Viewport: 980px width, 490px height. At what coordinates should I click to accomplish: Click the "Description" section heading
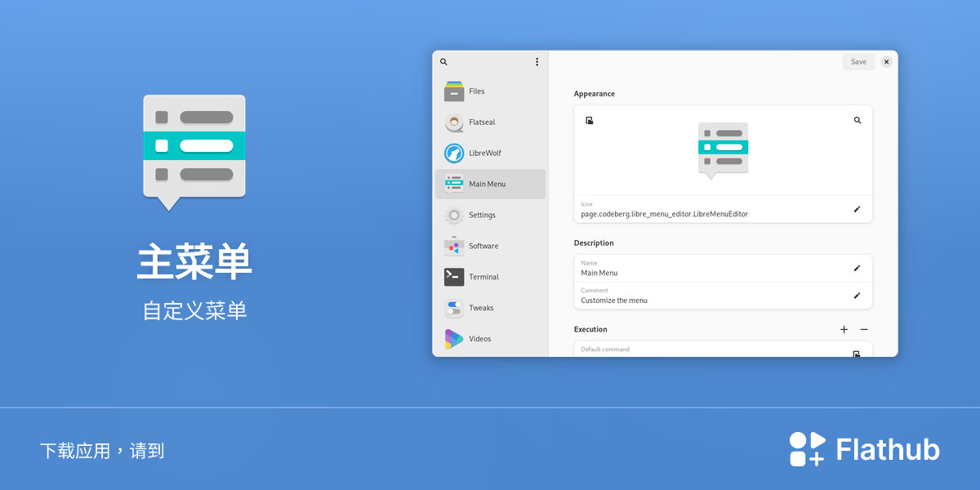(x=594, y=243)
